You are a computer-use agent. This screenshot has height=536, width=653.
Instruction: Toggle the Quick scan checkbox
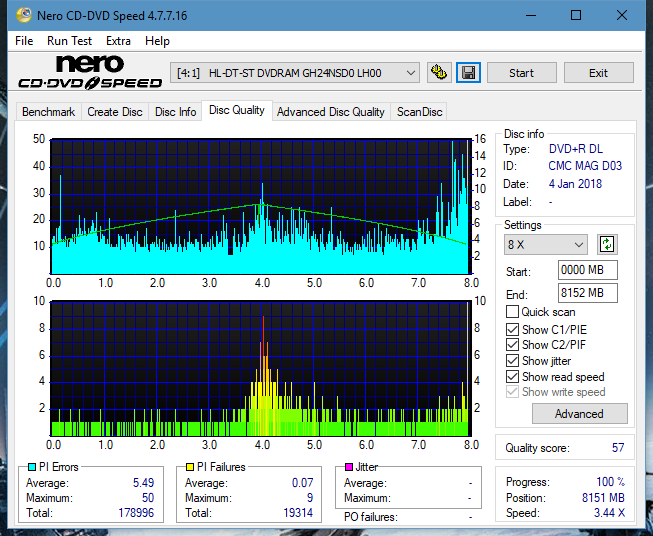coord(512,312)
